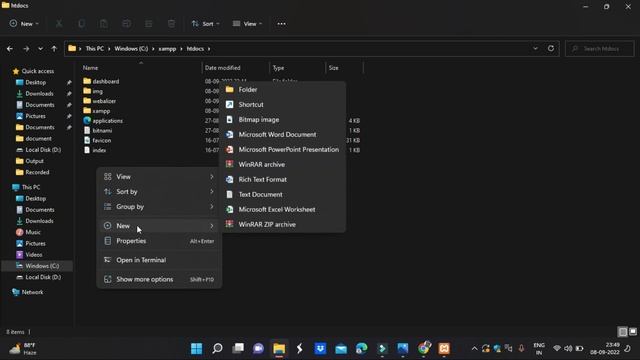Click the Windows (C:) breadcrumb in address bar
The image size is (640, 360).
[131, 49]
